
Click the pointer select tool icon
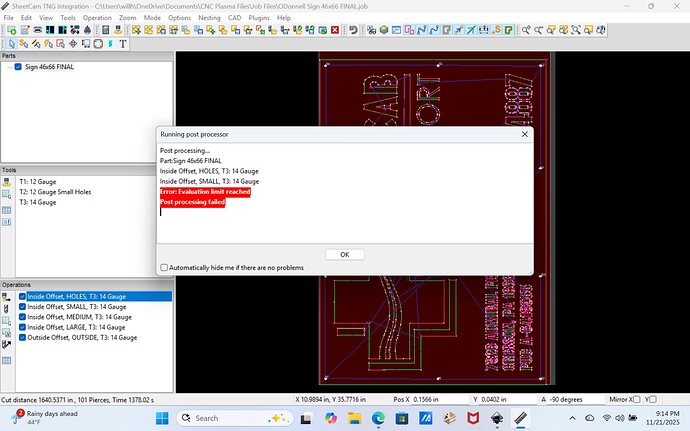(11, 44)
